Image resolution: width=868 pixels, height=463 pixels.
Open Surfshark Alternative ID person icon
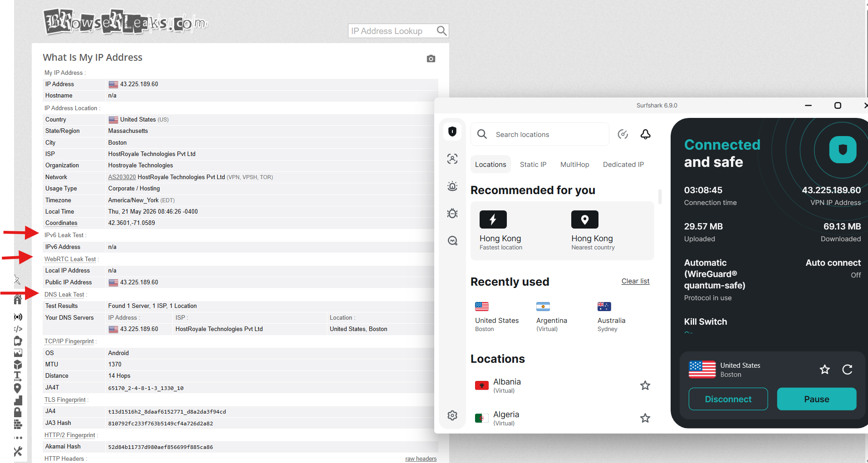452,159
